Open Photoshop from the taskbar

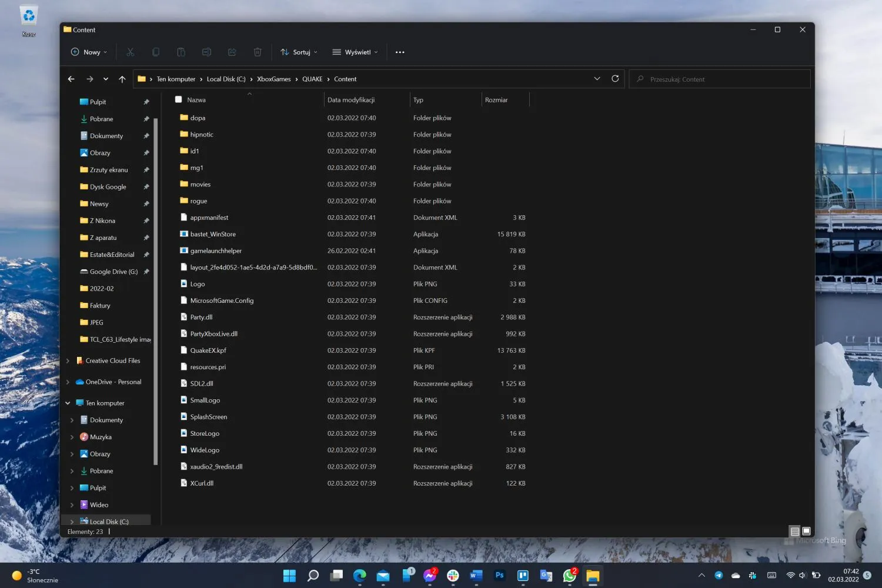[500, 576]
